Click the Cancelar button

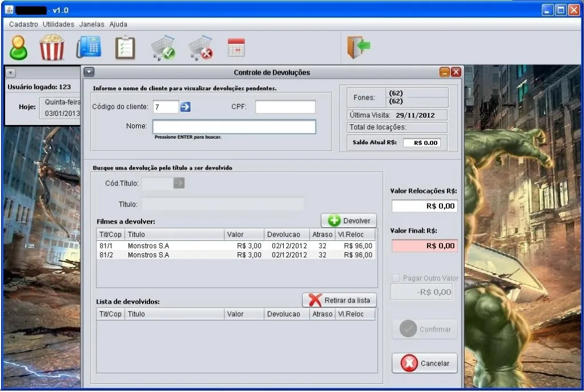tap(425, 363)
